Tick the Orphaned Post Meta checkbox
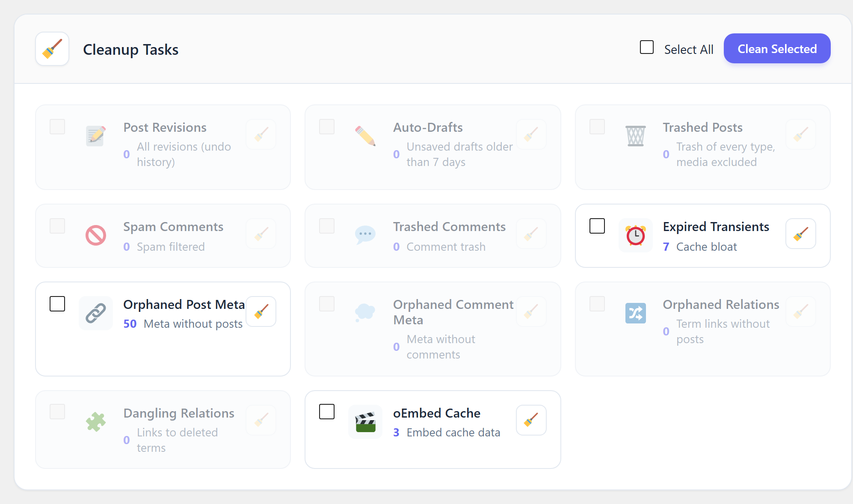The width and height of the screenshot is (853, 504). click(57, 304)
